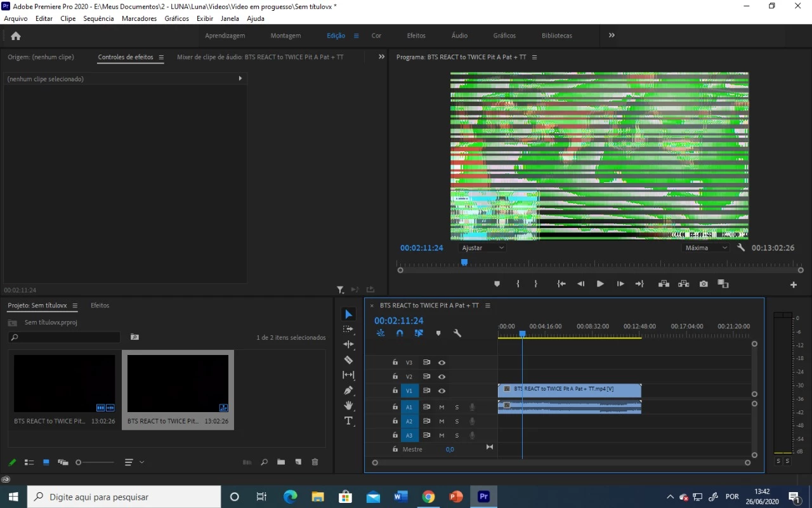Click the Home icon

(x=16, y=36)
